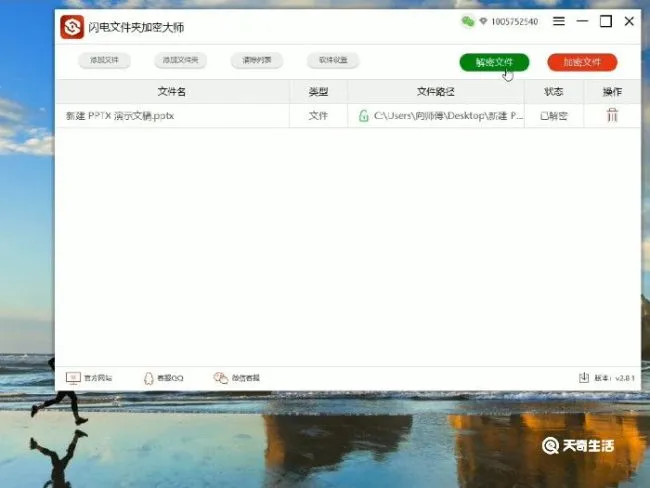
Task: Click the 添加文件 button
Action: tap(104, 60)
